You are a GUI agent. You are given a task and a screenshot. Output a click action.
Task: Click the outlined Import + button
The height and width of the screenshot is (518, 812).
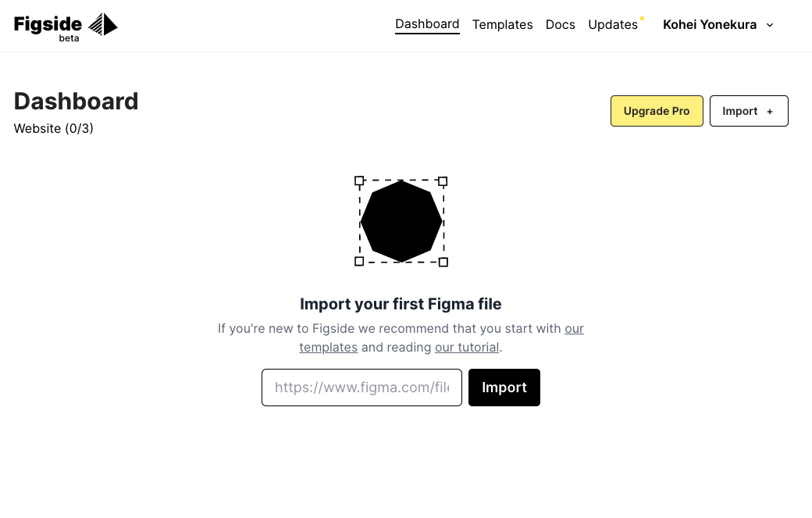pyautogui.click(x=749, y=111)
